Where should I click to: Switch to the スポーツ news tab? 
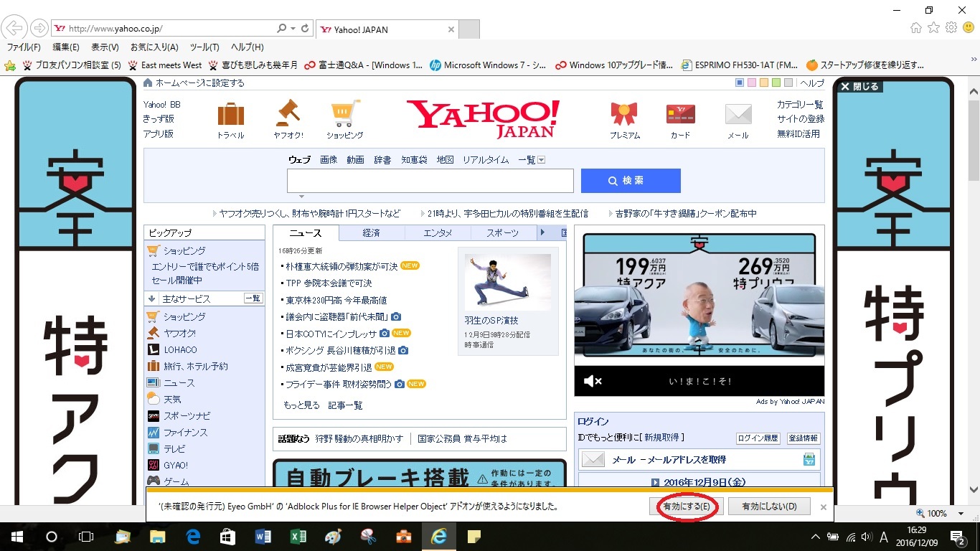(503, 232)
